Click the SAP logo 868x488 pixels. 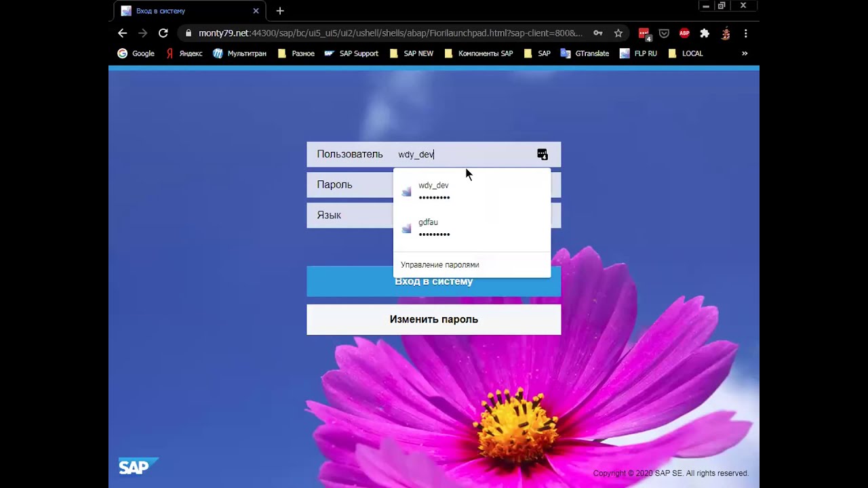click(x=138, y=466)
